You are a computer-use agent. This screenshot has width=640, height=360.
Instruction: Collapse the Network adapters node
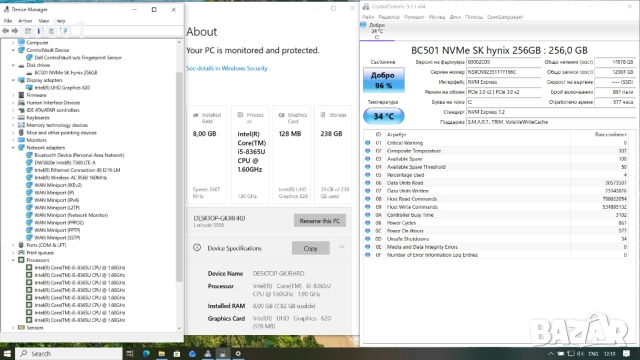pyautogui.click(x=13, y=148)
